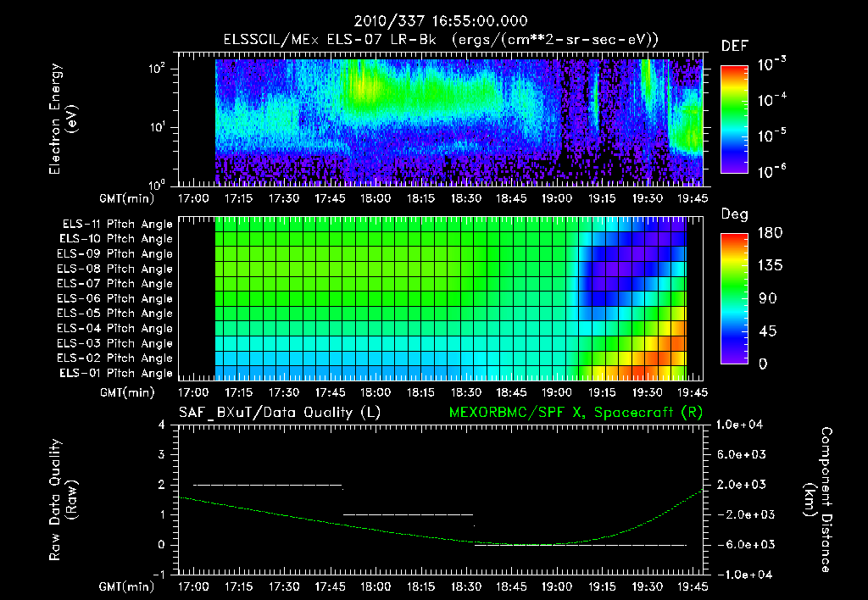Click the data quality line segment at level 2

pyautogui.click(x=268, y=485)
